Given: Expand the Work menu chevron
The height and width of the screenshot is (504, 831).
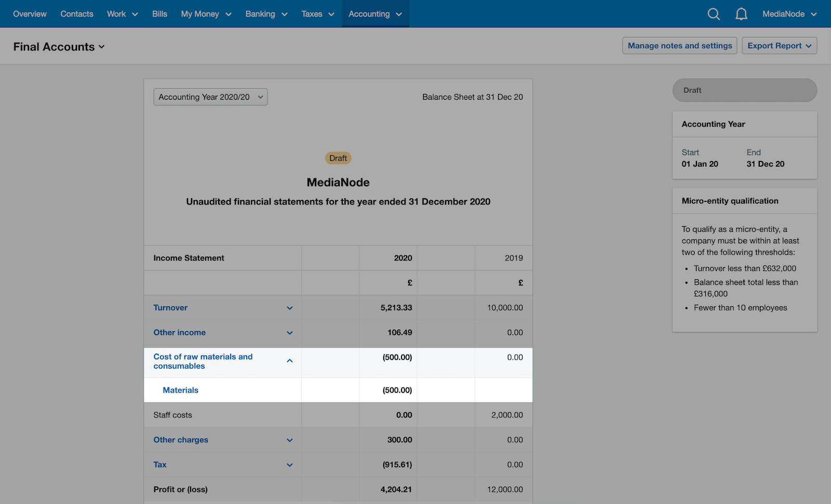Looking at the screenshot, I should [135, 15].
